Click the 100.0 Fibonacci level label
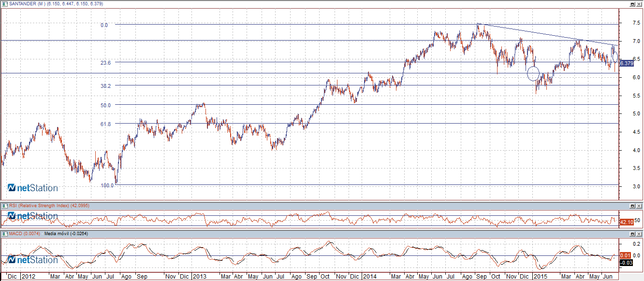 [107, 185]
